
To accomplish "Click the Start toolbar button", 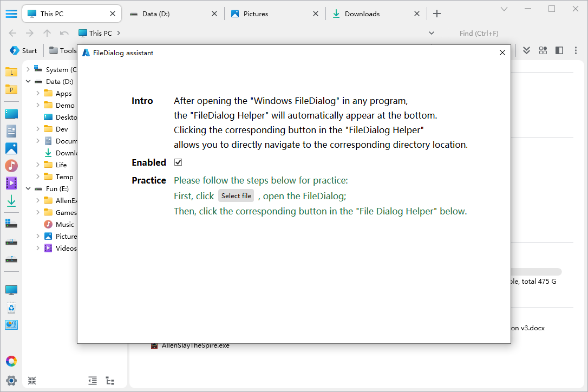I will tap(23, 50).
